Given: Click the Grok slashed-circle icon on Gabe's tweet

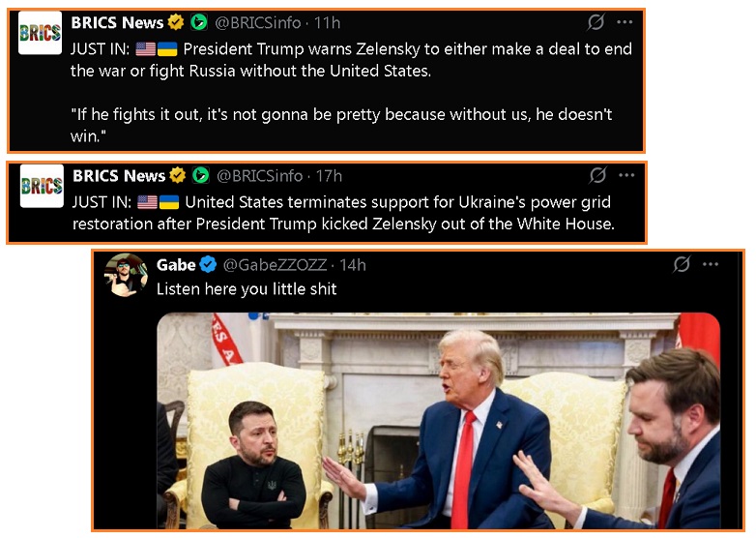Looking at the screenshot, I should [x=682, y=264].
